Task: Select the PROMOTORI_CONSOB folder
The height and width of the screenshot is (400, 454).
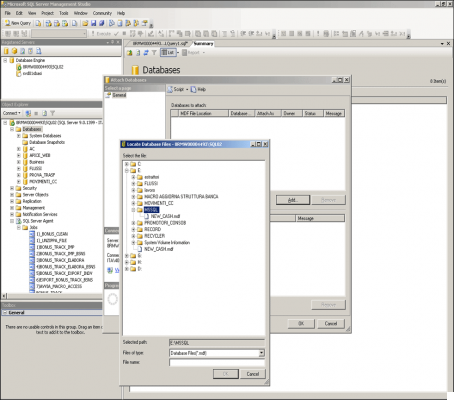Action: pos(165,223)
